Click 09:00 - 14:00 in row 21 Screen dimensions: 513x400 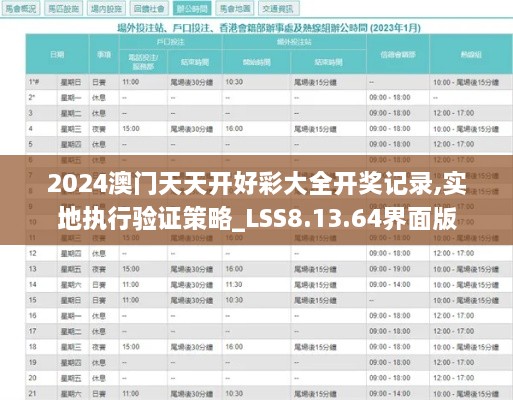390,394
